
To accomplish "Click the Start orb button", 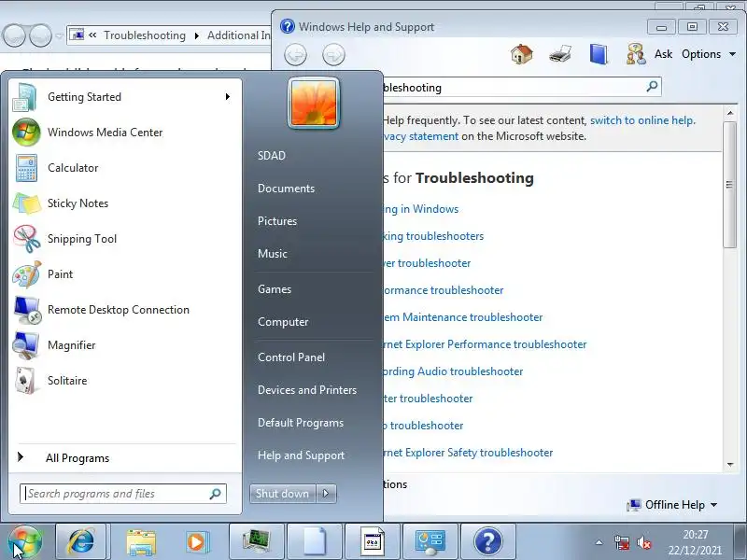I will pyautogui.click(x=25, y=542).
